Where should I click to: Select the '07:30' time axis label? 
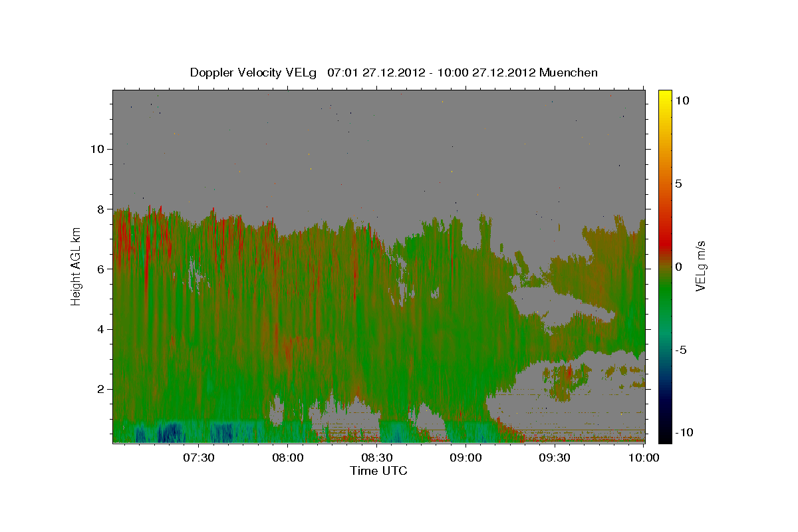click(198, 458)
